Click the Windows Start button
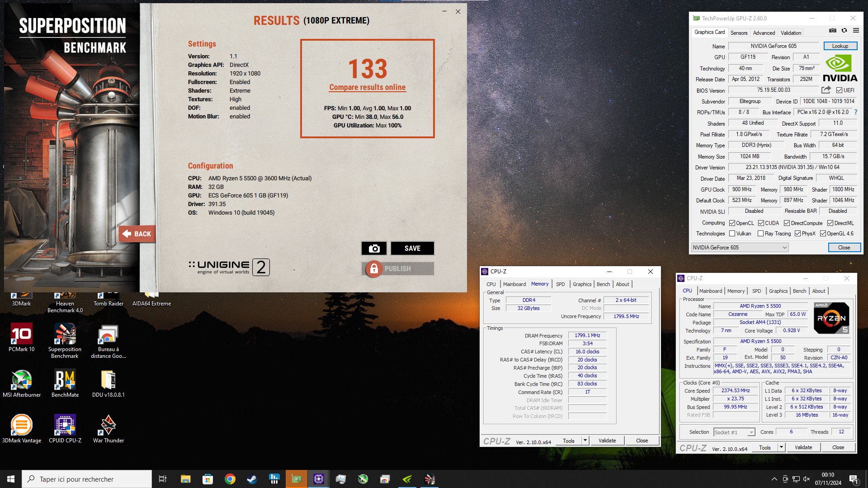This screenshot has width=868, height=488. [11, 479]
